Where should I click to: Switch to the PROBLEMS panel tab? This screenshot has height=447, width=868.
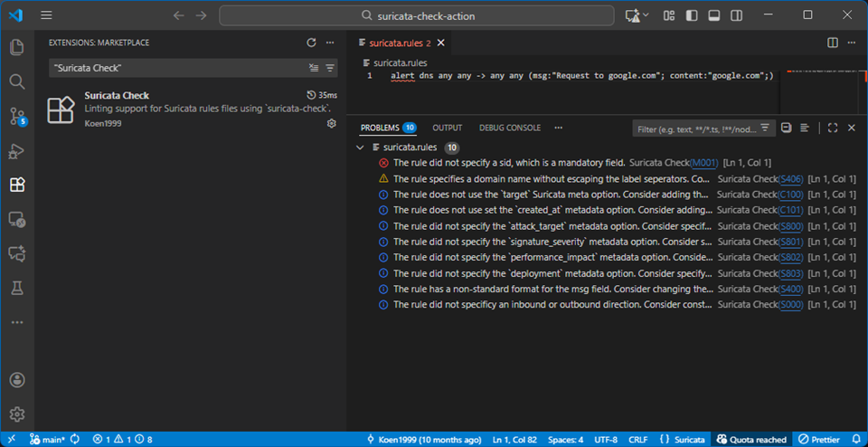click(388, 128)
